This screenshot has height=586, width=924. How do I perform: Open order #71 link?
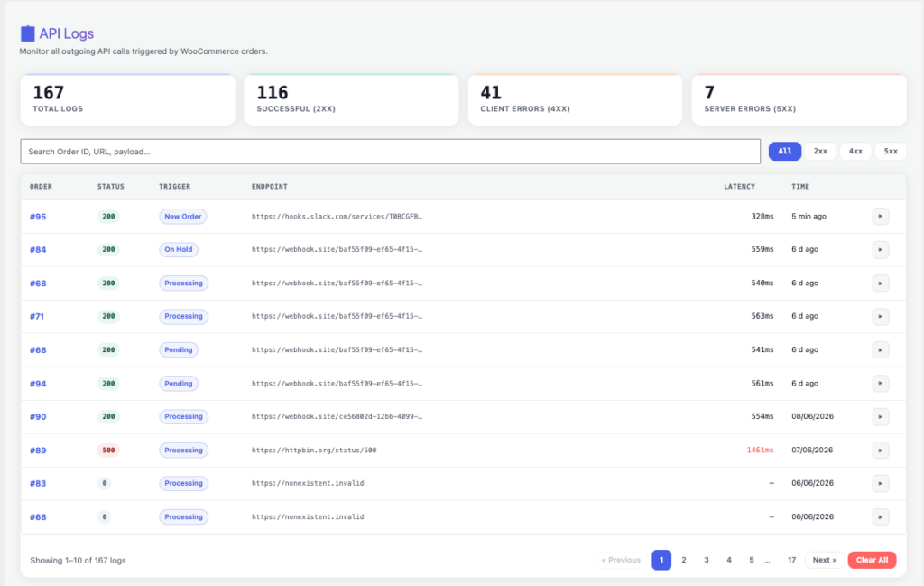(36, 317)
